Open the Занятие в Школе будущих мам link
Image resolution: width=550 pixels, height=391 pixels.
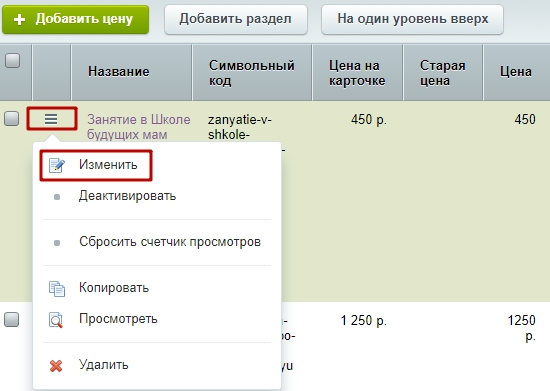click(x=139, y=127)
